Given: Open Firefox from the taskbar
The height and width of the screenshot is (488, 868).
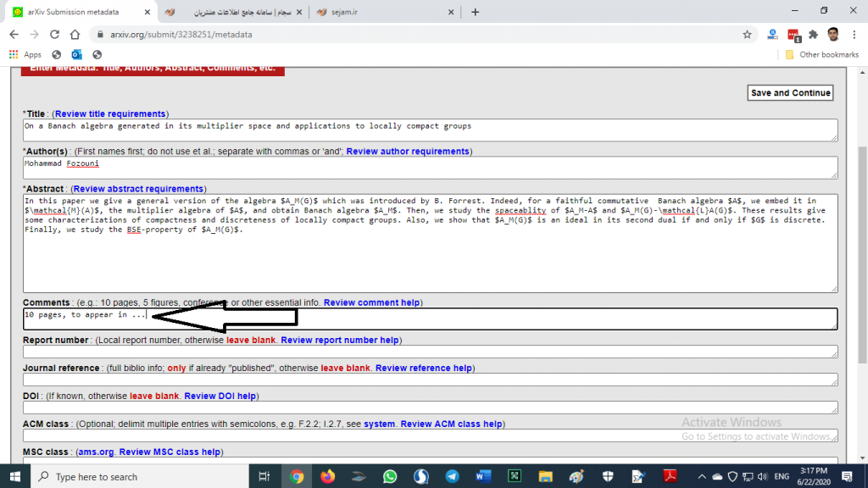Looking at the screenshot, I should 328,476.
